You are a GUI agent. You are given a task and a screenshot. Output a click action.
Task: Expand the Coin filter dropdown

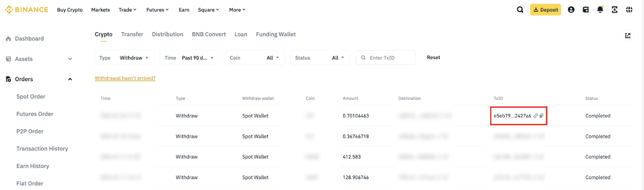coord(255,58)
